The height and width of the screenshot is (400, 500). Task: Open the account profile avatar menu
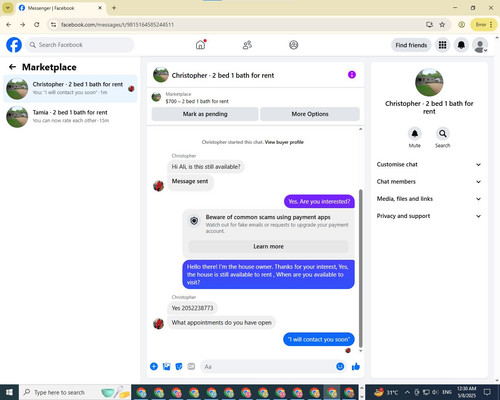point(480,45)
